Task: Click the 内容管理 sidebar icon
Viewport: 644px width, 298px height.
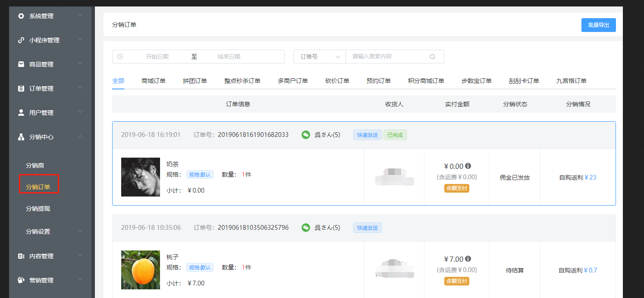Action: pos(21,256)
